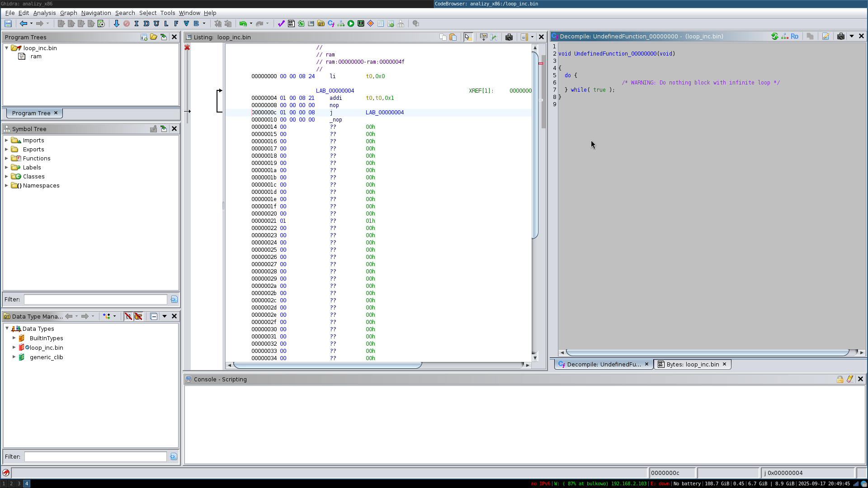Expand the Exports folder in Symbol Tree
Screen dimensions: 868x488
[7, 150]
